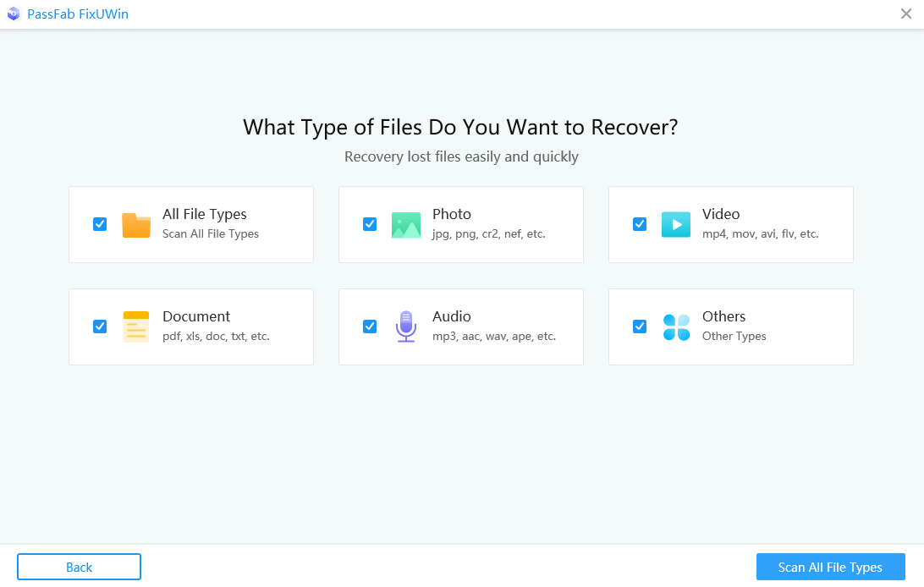Click the "pdf, xls, doc, txt, etc." text
The height and width of the screenshot is (587, 924).
click(216, 336)
